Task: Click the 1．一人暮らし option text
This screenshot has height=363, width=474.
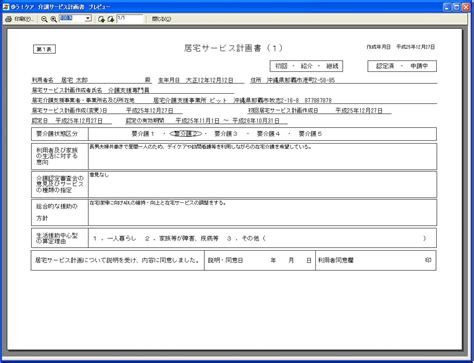Action: [x=114, y=238]
